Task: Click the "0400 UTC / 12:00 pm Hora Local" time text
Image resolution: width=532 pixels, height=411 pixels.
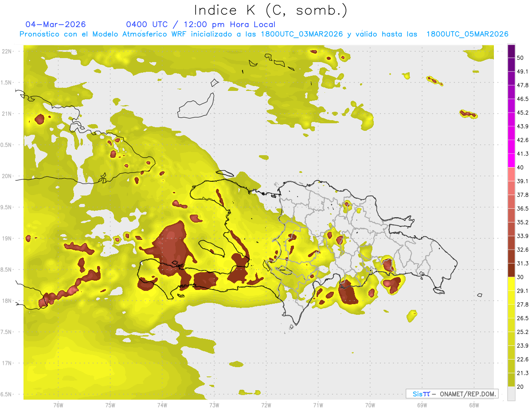Action: tap(201, 24)
